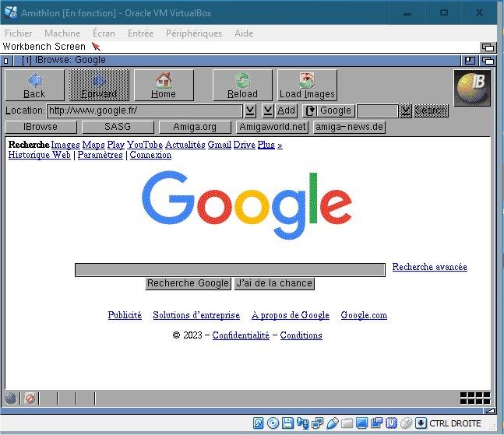The width and height of the screenshot is (504, 435).
Task: Reload the current page
Action: click(242, 86)
